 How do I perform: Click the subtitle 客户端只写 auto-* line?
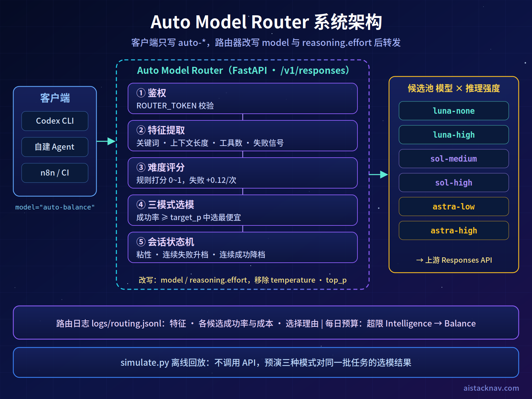(266, 43)
